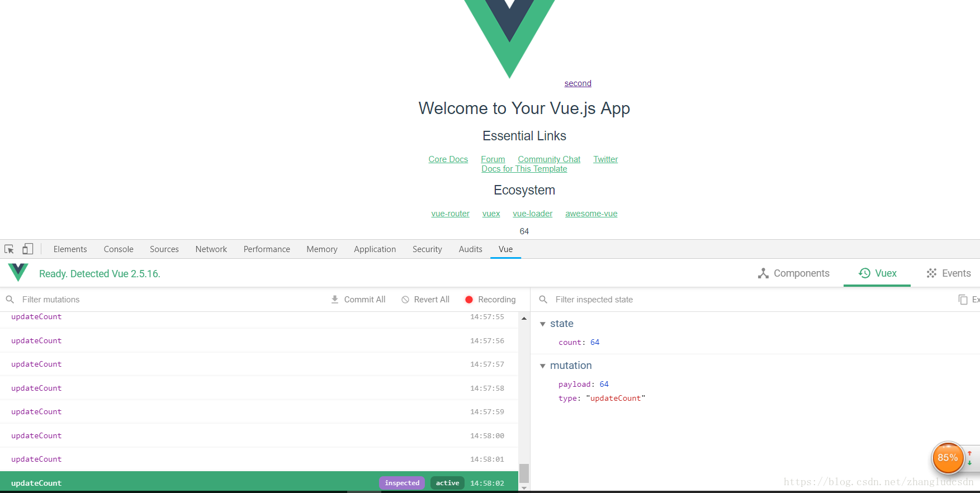Image resolution: width=980 pixels, height=493 pixels.
Task: Open the Core Docs link
Action: pyautogui.click(x=448, y=159)
